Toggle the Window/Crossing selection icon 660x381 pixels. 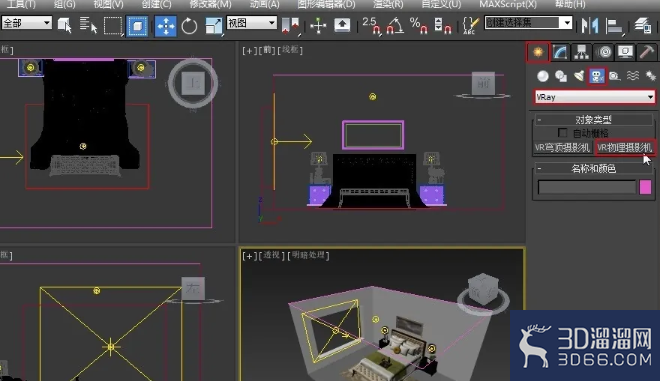pyautogui.click(x=137, y=26)
